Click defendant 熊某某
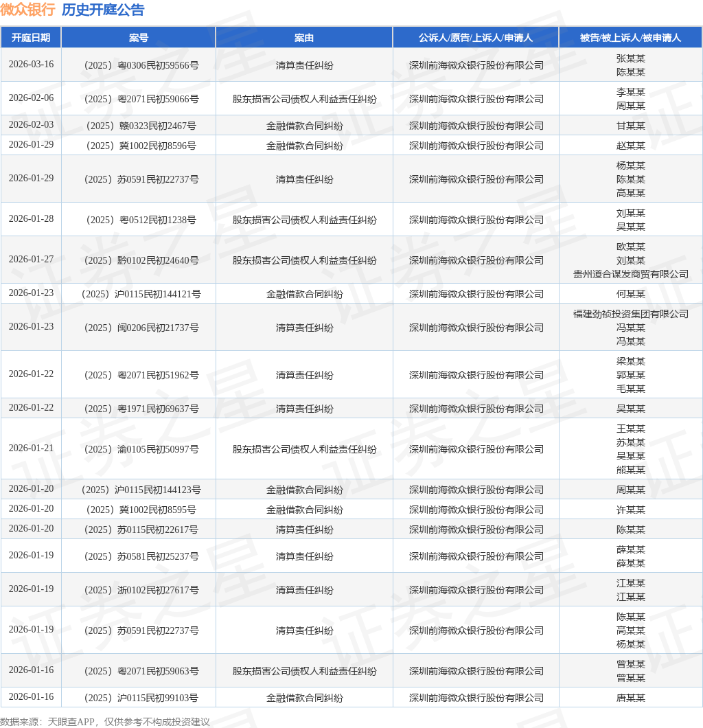The height and width of the screenshot is (728, 703). (x=631, y=470)
